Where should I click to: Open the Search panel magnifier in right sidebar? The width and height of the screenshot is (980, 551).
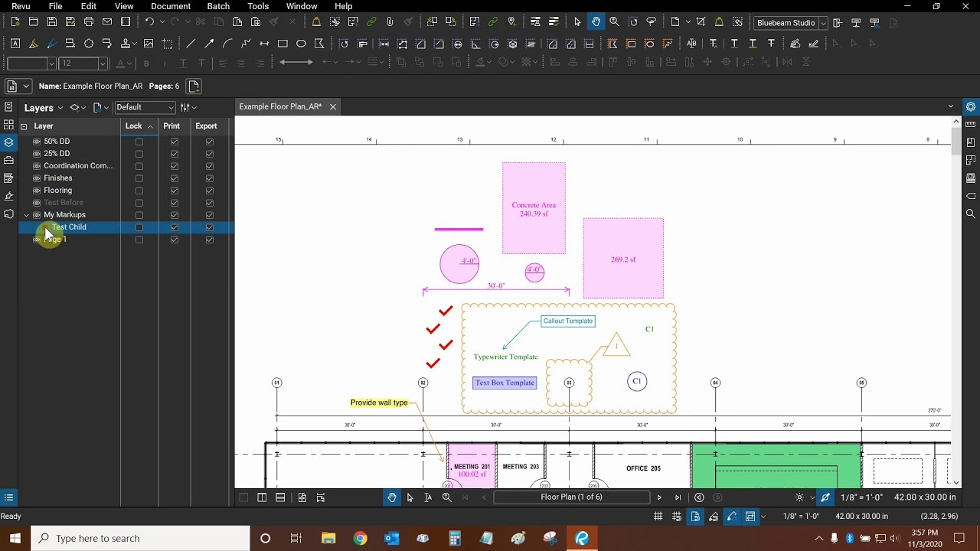(x=971, y=214)
